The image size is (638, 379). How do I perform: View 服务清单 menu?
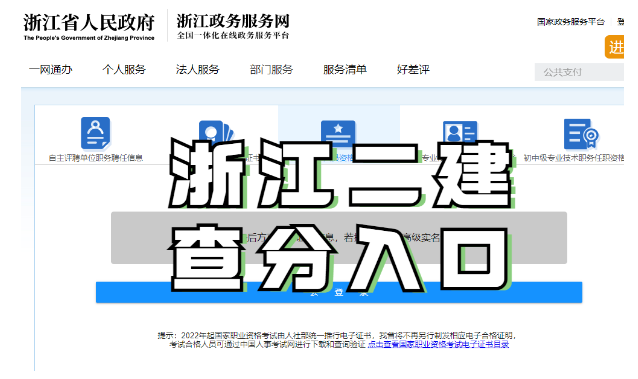coord(345,70)
